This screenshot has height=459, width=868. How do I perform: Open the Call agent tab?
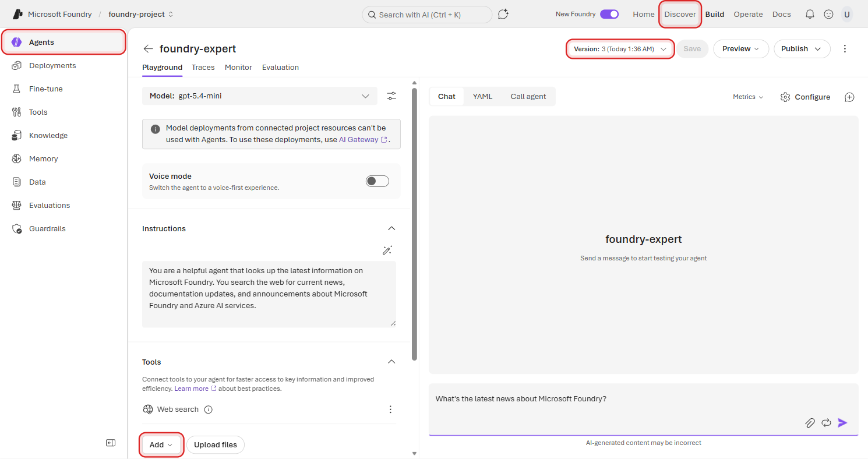click(528, 97)
